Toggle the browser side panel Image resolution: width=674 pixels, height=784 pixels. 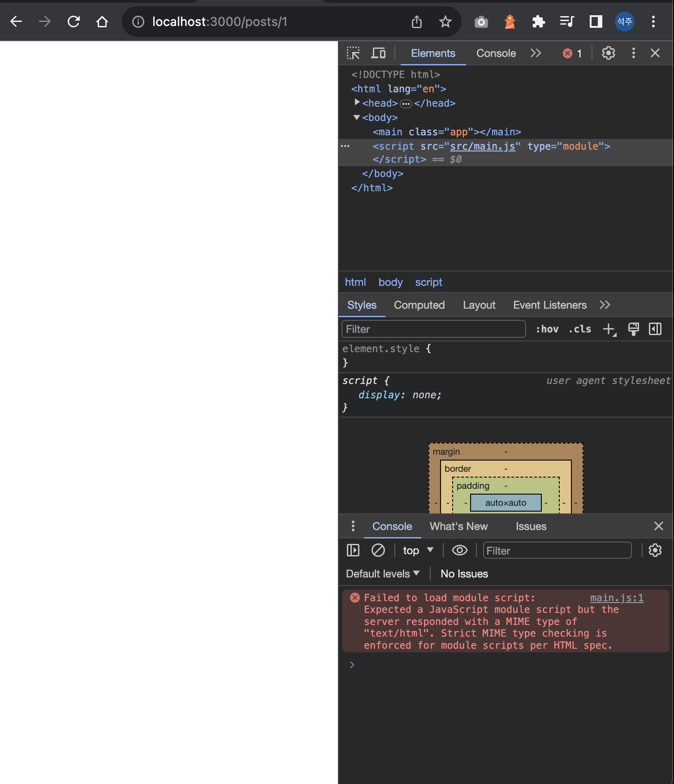point(596,22)
